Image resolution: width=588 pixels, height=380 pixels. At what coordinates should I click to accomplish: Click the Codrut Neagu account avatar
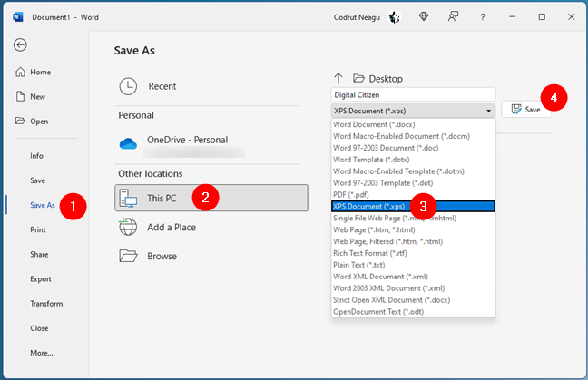pyautogui.click(x=394, y=17)
